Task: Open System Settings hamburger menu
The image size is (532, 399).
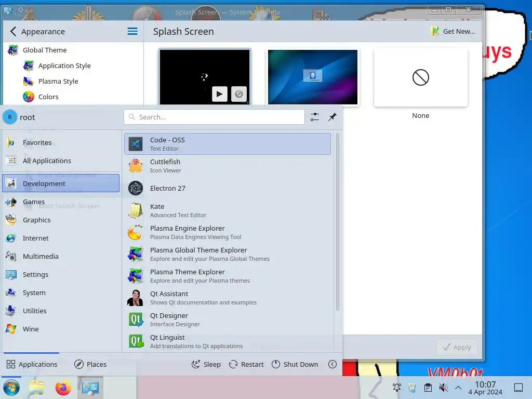Action: click(x=132, y=32)
